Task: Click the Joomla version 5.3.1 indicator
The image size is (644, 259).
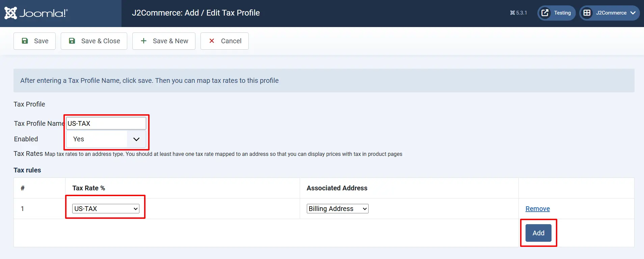Action: point(518,13)
